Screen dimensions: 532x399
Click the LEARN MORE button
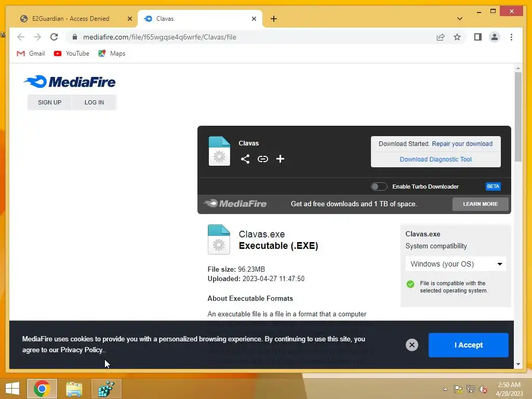pos(481,204)
